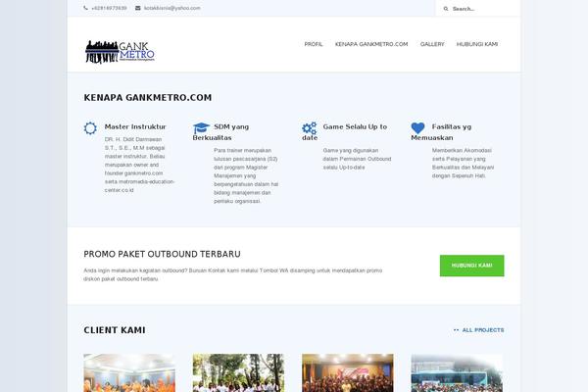Click the Master Instruktur circle icon
The height and width of the screenshot is (392, 588).
(x=90, y=128)
